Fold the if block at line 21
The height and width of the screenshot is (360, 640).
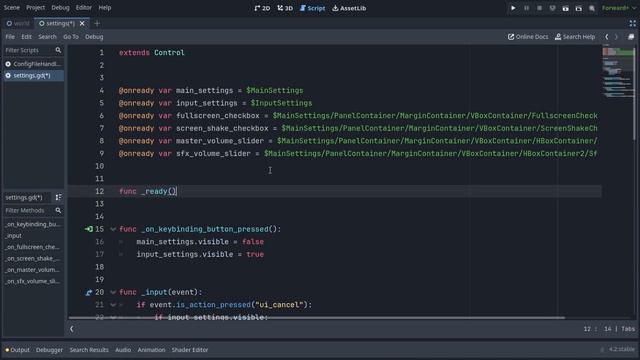point(113,305)
